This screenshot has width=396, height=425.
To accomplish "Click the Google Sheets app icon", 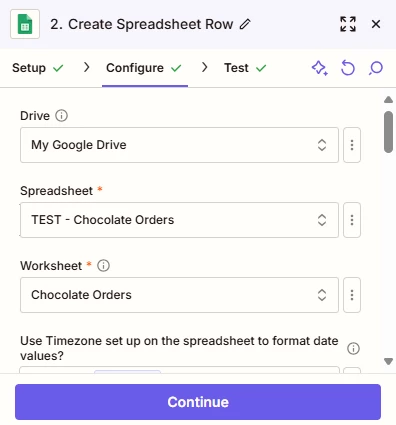I will (25, 24).
